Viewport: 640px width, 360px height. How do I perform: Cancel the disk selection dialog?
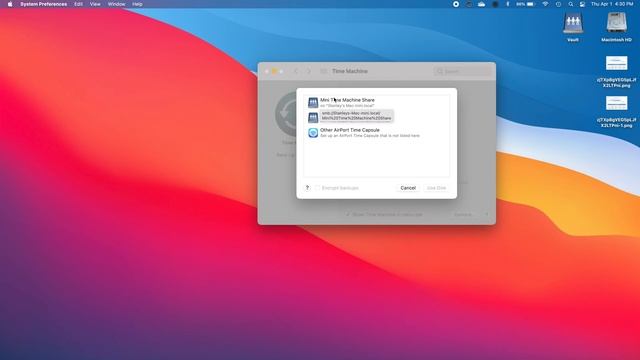point(408,188)
